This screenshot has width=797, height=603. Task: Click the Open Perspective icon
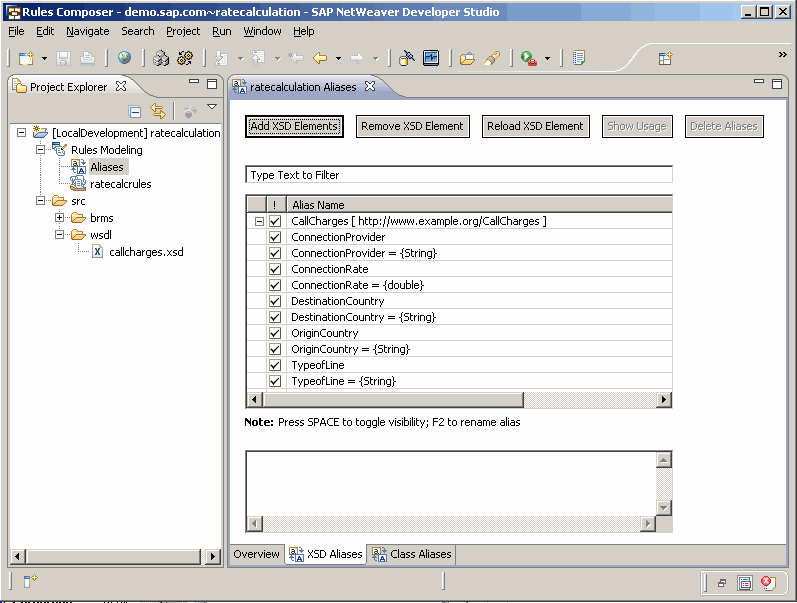(665, 58)
